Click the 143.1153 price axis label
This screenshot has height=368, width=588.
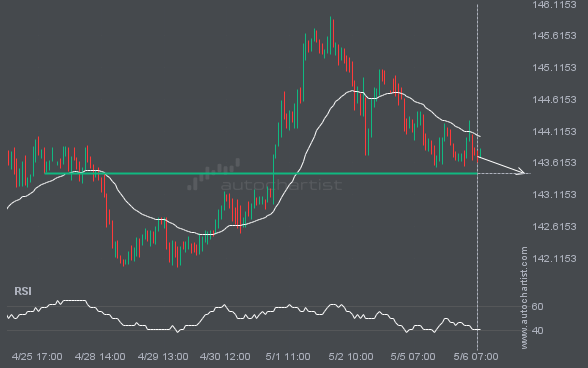pyautogui.click(x=554, y=195)
